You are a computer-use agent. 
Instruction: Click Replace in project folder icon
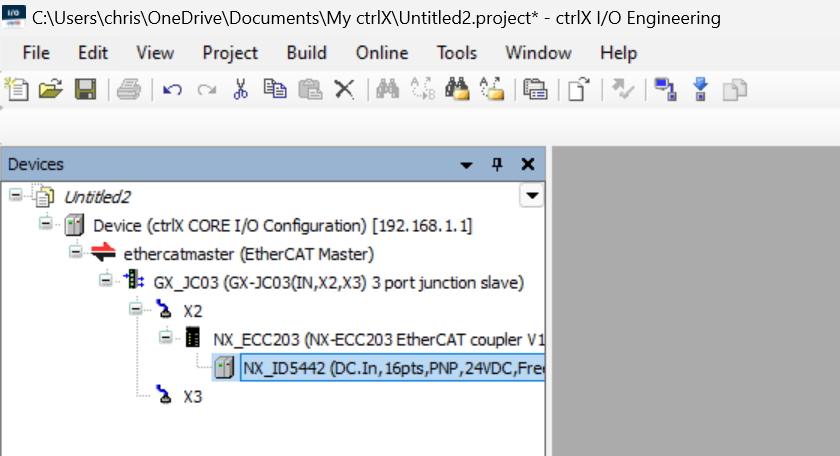point(492,89)
